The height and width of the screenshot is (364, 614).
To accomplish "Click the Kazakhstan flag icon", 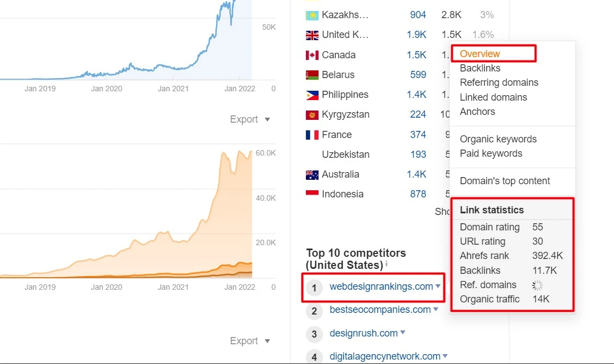I will pos(311,15).
